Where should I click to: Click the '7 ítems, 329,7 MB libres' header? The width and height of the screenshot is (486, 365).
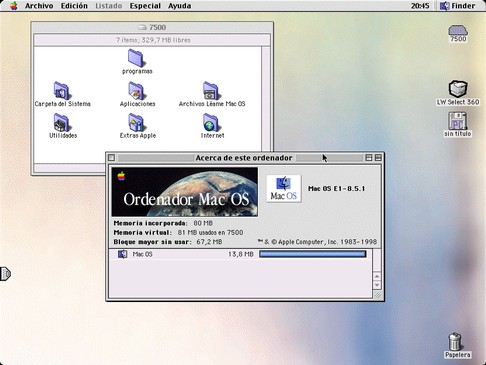(153, 40)
